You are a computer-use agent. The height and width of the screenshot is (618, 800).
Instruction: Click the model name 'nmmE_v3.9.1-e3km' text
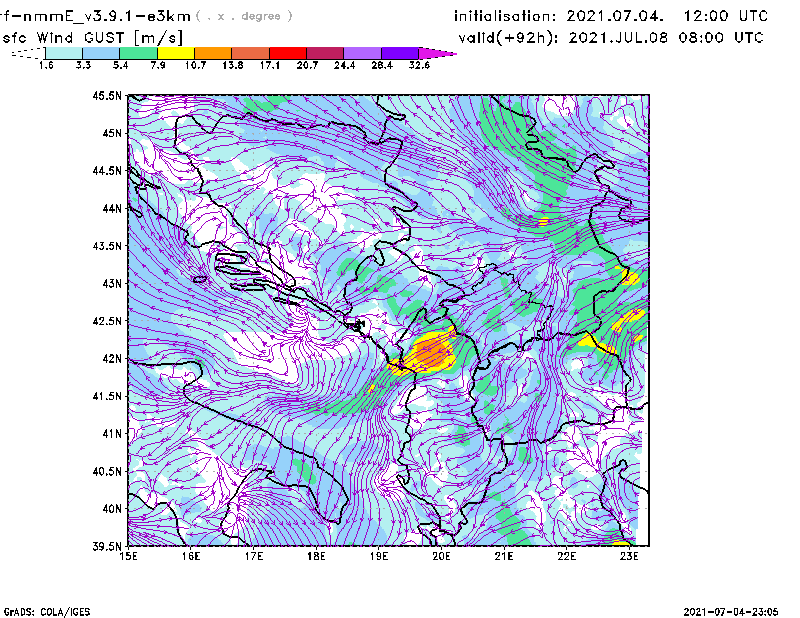106,16
